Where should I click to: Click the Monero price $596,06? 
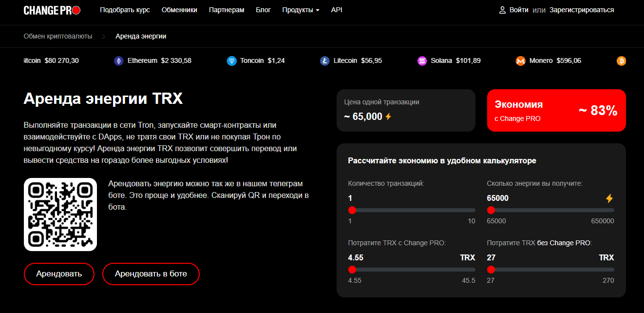569,61
